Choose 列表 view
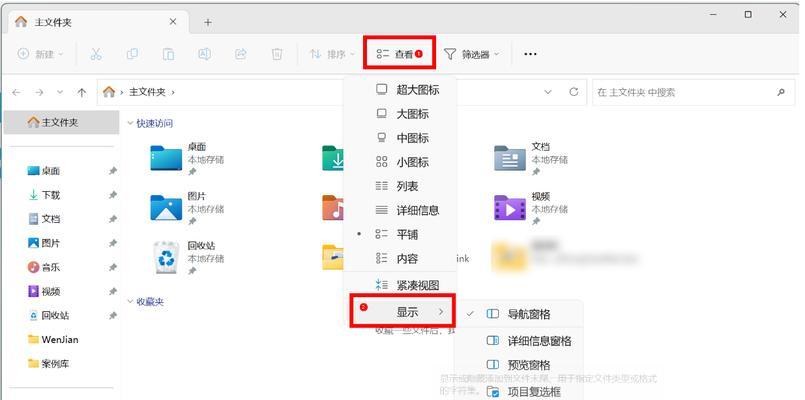Screen dimensions: 805x400 [x=400, y=186]
